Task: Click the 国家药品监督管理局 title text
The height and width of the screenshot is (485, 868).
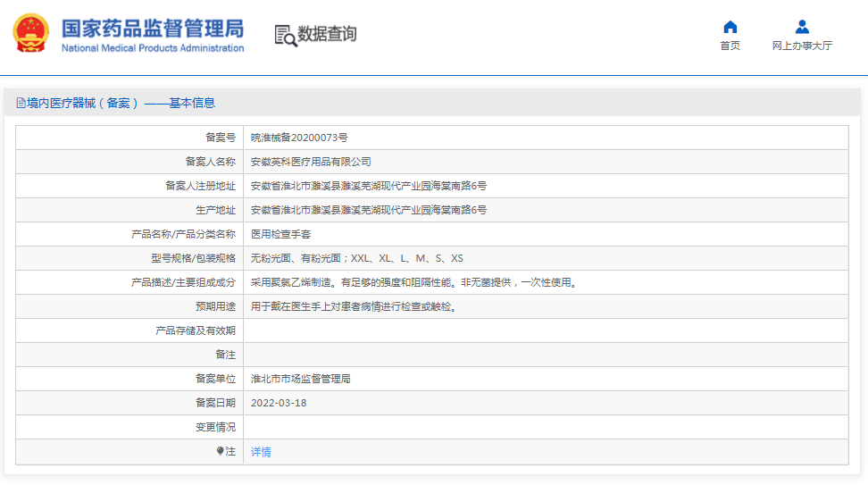Action: [x=152, y=28]
